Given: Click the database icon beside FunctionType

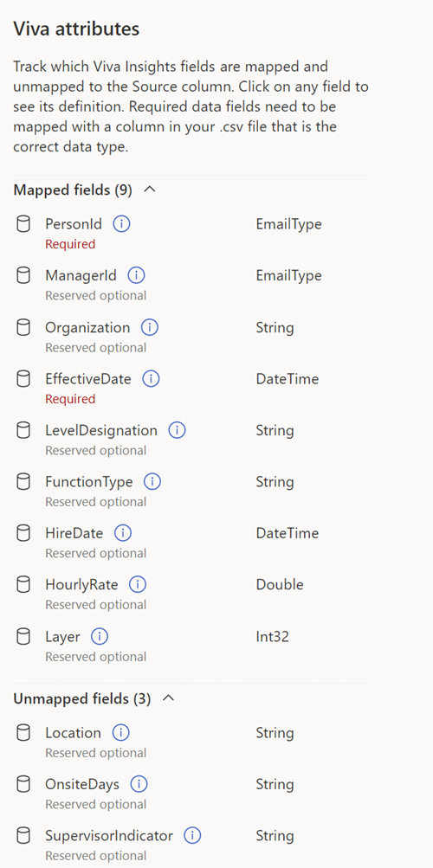Looking at the screenshot, I should (23, 482).
